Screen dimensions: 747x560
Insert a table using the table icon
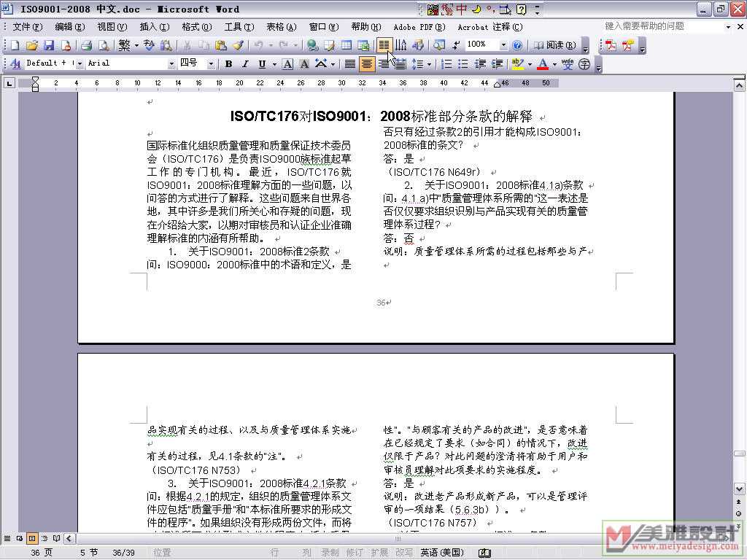tap(347, 45)
